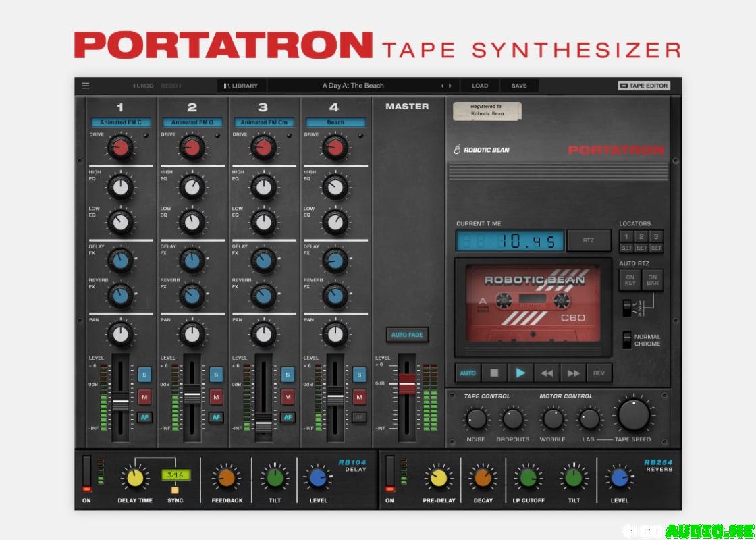The width and height of the screenshot is (756, 540).
Task: Click the Auto Fade button
Action: [407, 335]
